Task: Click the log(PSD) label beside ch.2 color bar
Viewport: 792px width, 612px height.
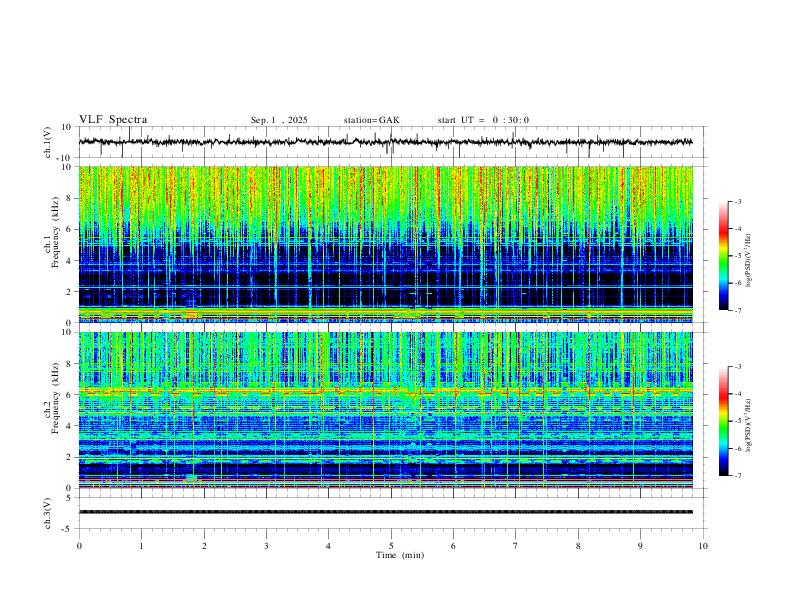Action: pyautogui.click(x=748, y=426)
